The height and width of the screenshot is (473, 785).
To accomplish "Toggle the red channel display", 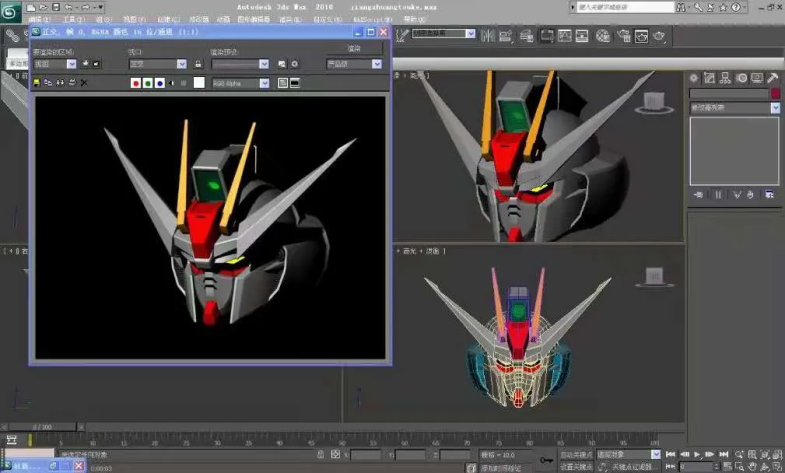I will click(x=136, y=82).
